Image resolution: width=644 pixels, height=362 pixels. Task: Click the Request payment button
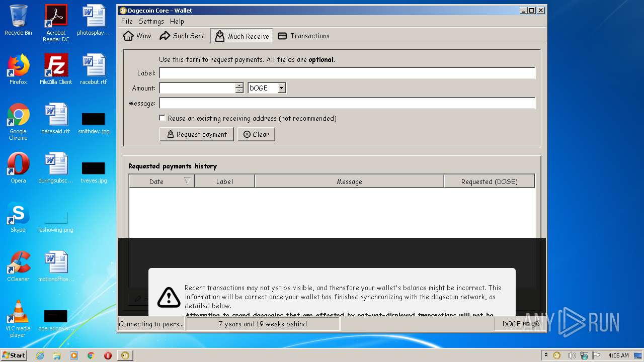pyautogui.click(x=197, y=134)
